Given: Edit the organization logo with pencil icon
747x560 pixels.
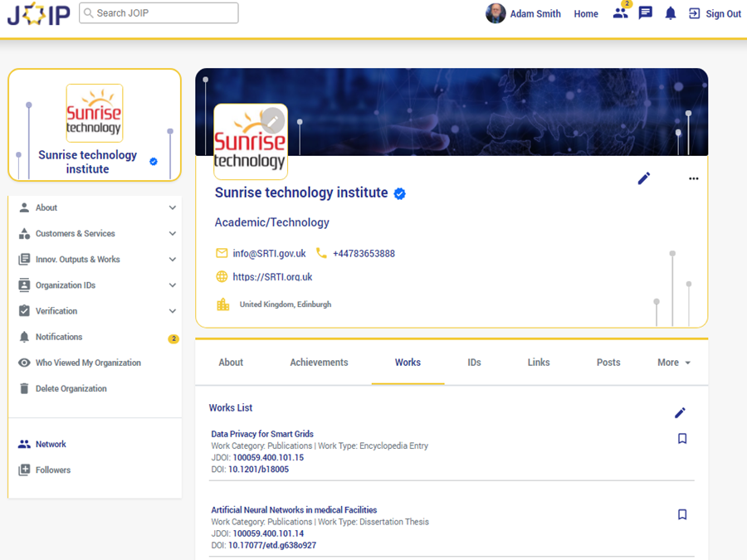Looking at the screenshot, I should click(x=272, y=120).
